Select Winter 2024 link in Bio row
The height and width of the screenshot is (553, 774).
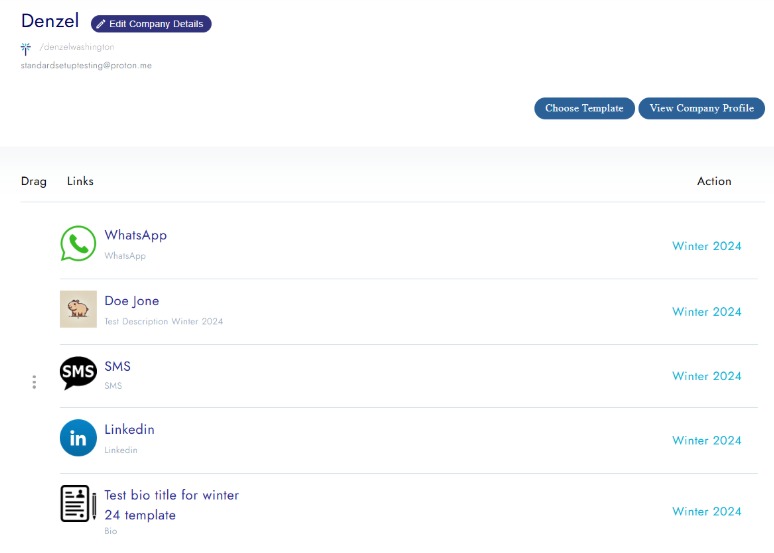(x=706, y=511)
